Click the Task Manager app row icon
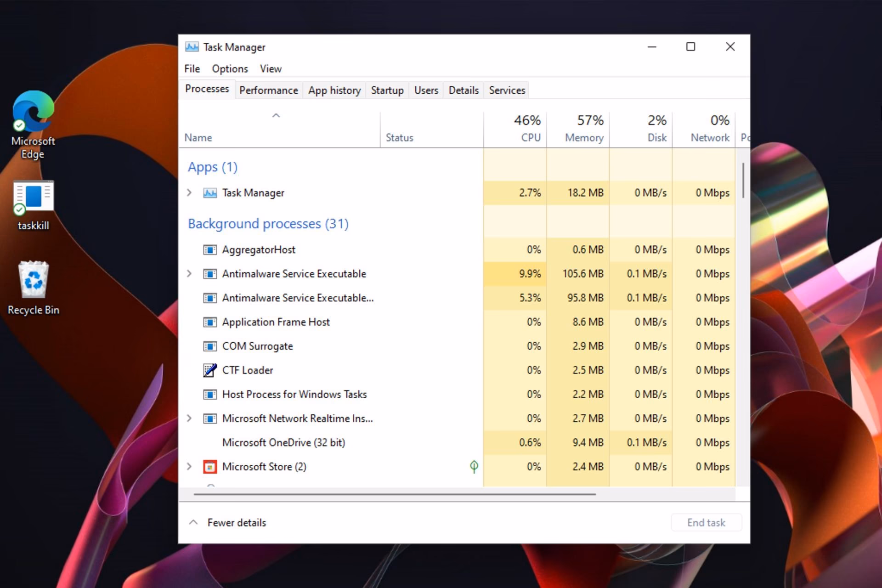 click(x=210, y=193)
